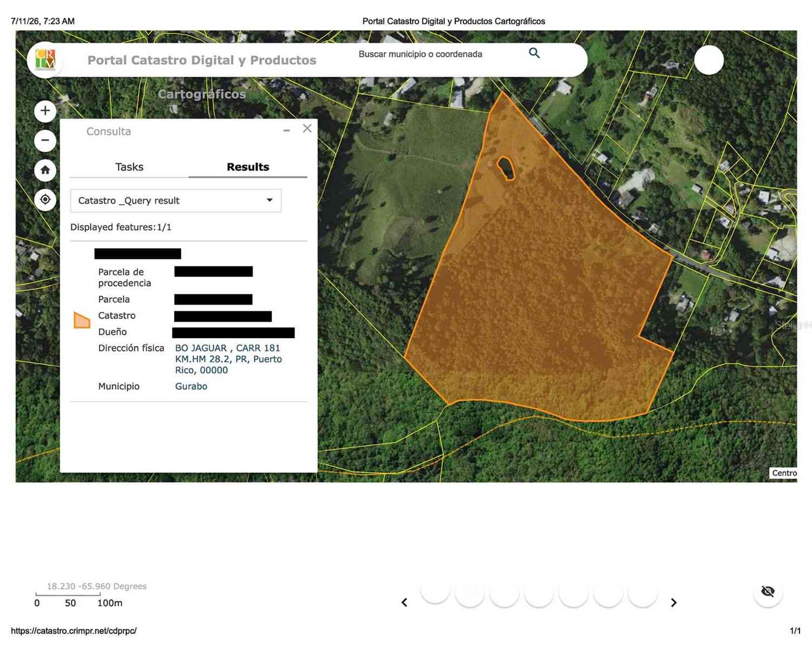
Task: Toggle the hide-widgets eye icon
Action: pos(768,591)
